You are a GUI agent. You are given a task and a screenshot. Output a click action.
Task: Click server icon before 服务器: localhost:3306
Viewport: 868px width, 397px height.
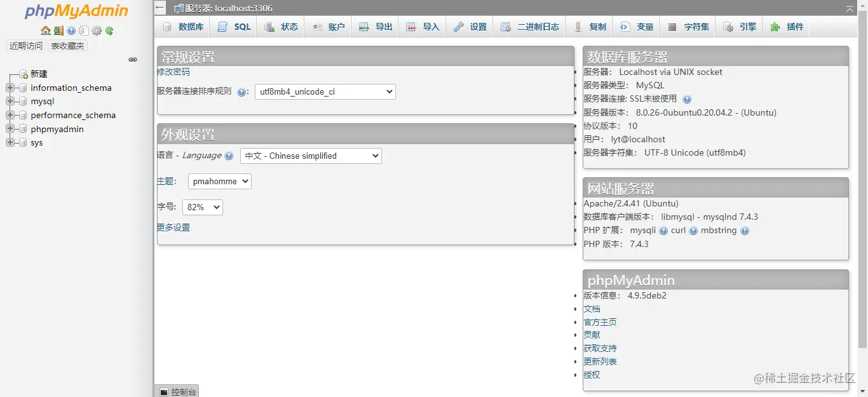[179, 8]
